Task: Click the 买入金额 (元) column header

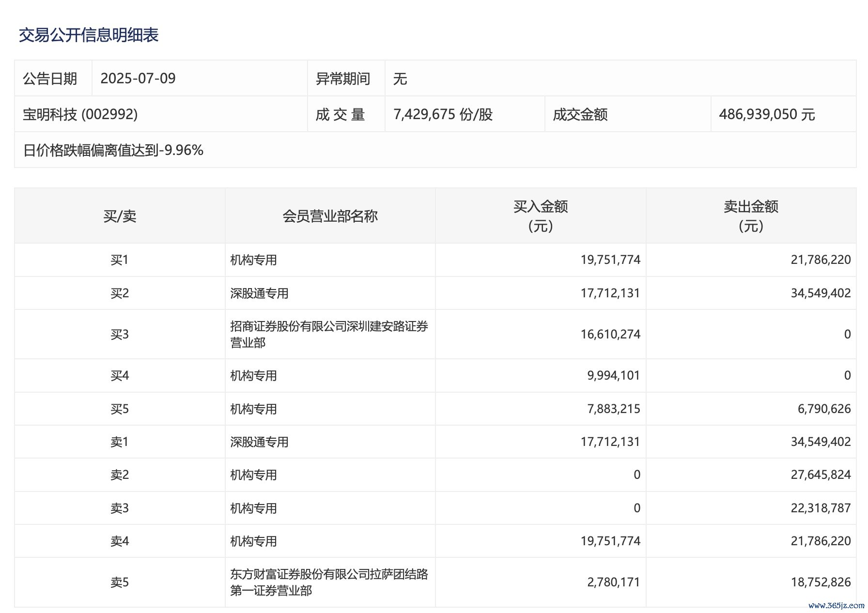Action: click(x=541, y=216)
